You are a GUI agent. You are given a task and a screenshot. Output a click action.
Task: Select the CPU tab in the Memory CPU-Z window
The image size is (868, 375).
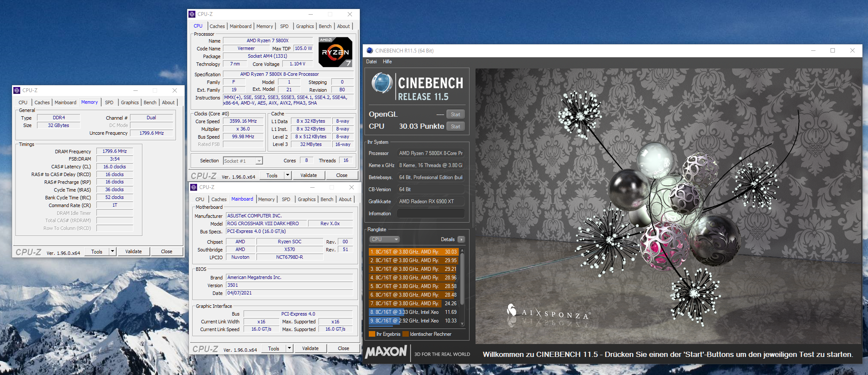coord(23,102)
